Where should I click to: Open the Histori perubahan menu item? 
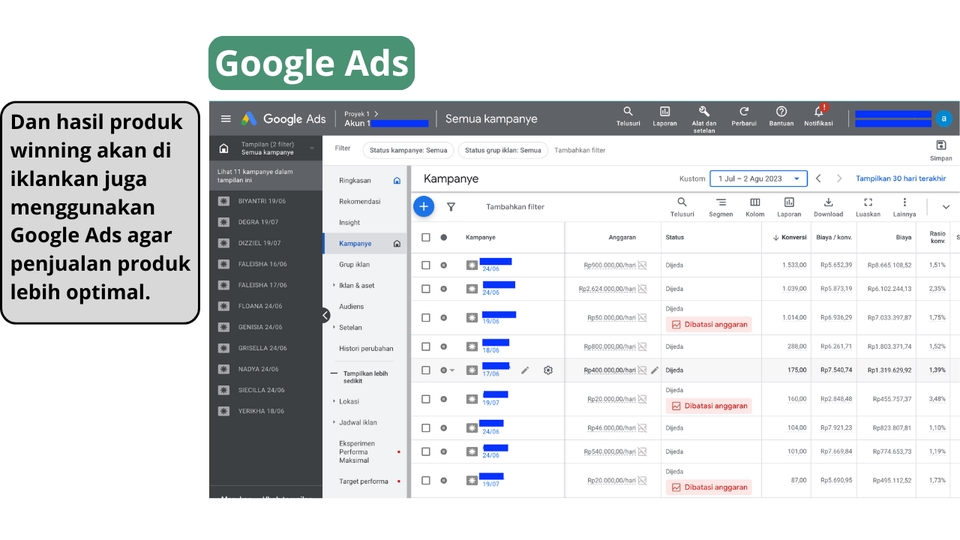click(x=365, y=348)
